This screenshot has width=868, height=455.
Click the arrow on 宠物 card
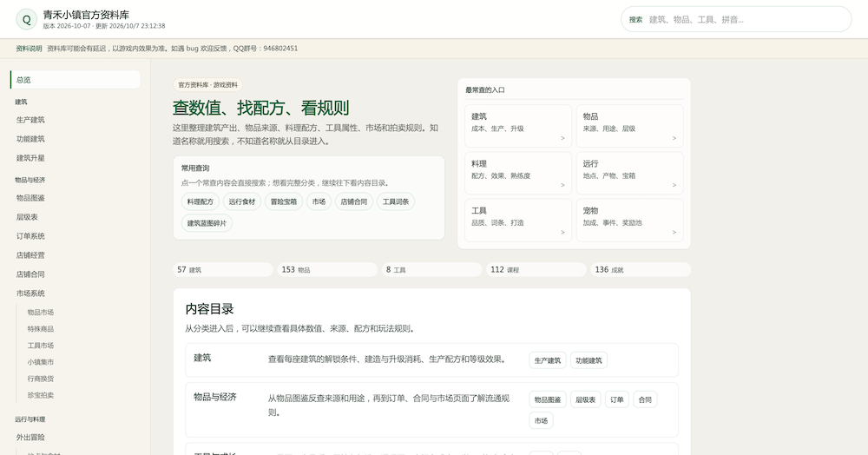(x=674, y=233)
